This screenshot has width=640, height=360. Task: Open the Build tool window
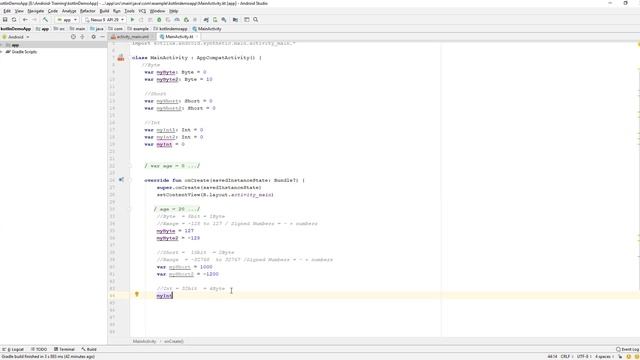point(89,349)
